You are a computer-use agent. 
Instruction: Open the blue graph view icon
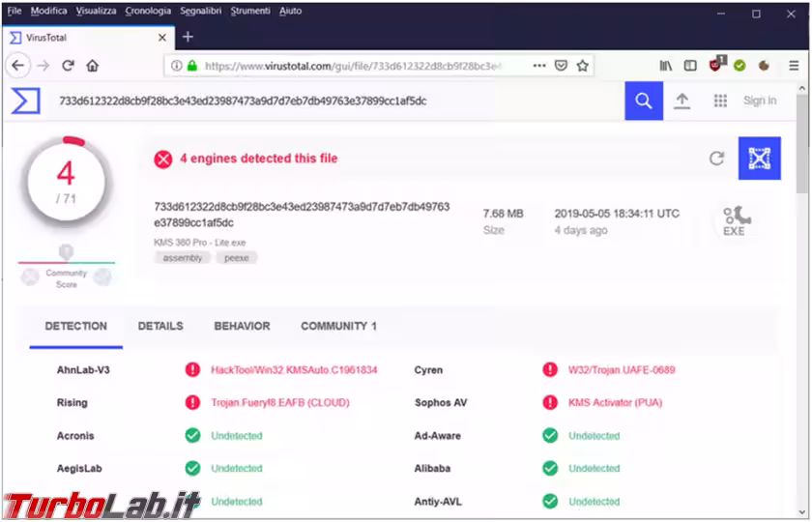760,159
